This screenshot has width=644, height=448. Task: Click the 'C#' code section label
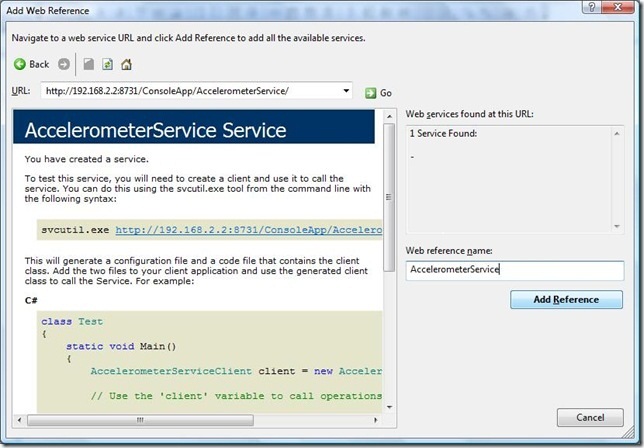(31, 301)
